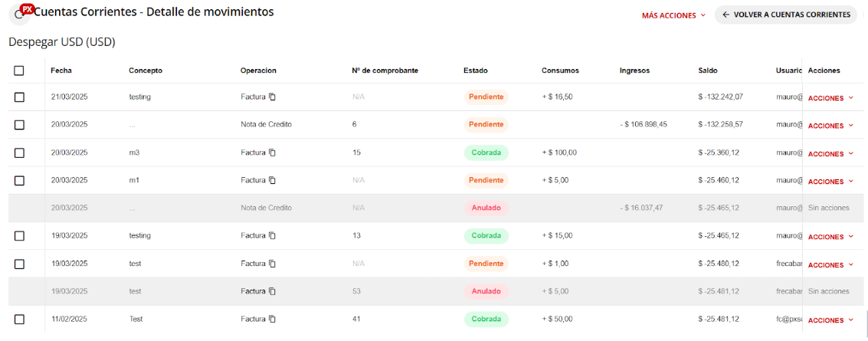Image resolution: width=868 pixels, height=341 pixels.
Task: Open the MÁS ACCIONES dropdown menu
Action: 673,15
